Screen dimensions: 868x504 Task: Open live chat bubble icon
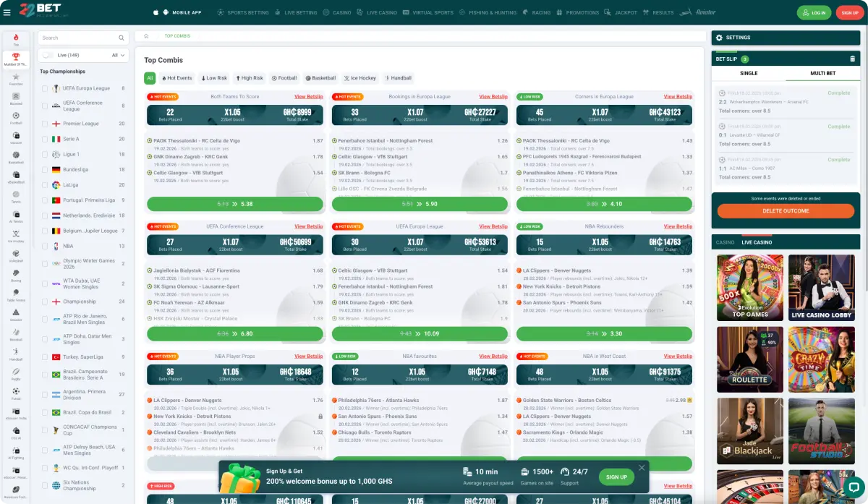[854, 487]
